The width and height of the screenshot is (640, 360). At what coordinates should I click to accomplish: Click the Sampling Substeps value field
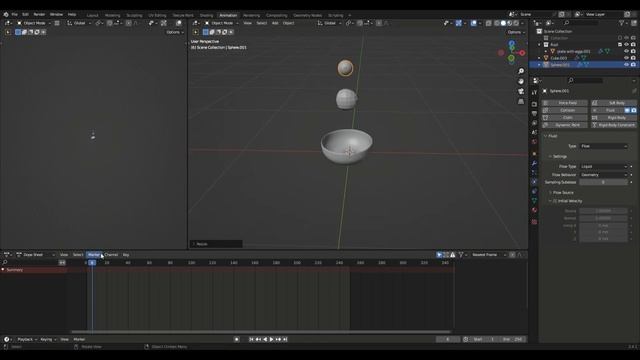pos(604,182)
